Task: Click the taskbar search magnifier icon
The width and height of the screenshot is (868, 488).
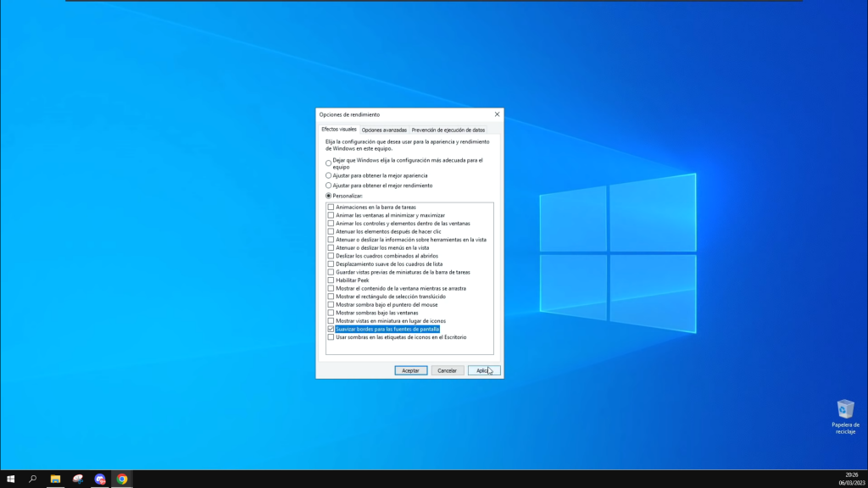Action: pos(33,479)
